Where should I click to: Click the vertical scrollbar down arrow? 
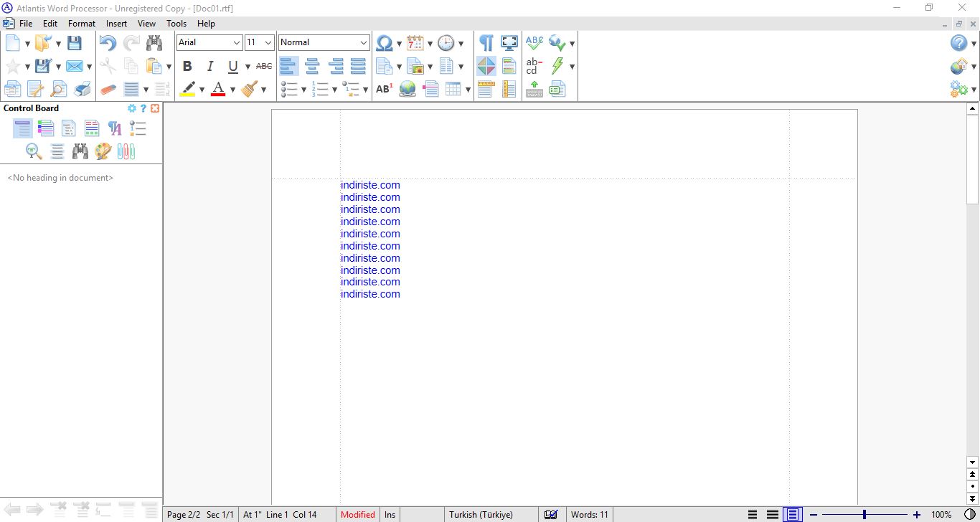[x=973, y=462]
